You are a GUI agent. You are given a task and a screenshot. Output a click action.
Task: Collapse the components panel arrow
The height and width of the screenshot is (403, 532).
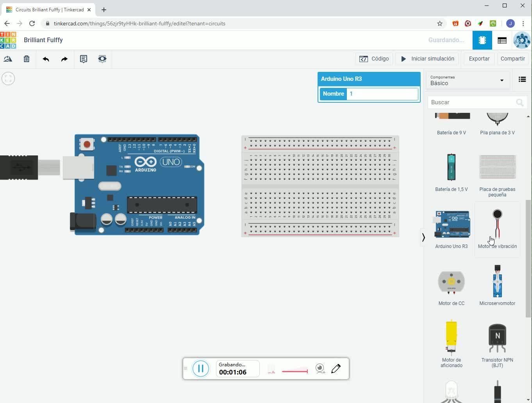[423, 237]
